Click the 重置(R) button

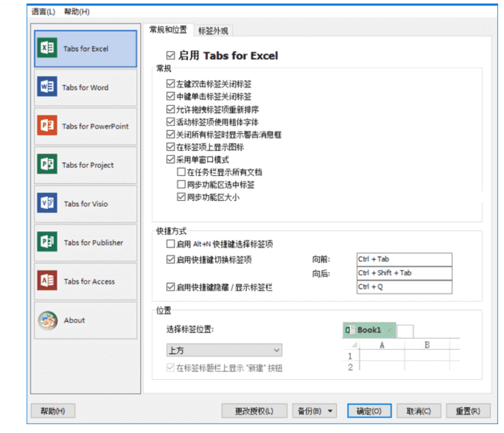[468, 411]
